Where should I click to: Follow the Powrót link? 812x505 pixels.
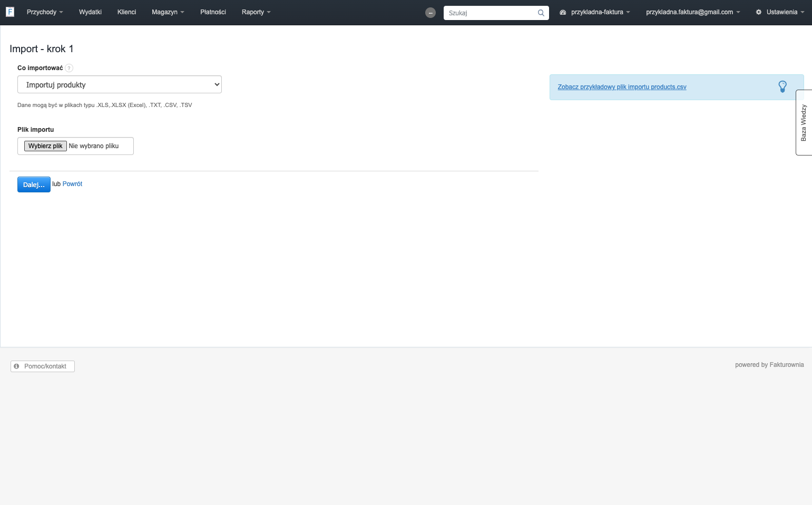coord(72,184)
